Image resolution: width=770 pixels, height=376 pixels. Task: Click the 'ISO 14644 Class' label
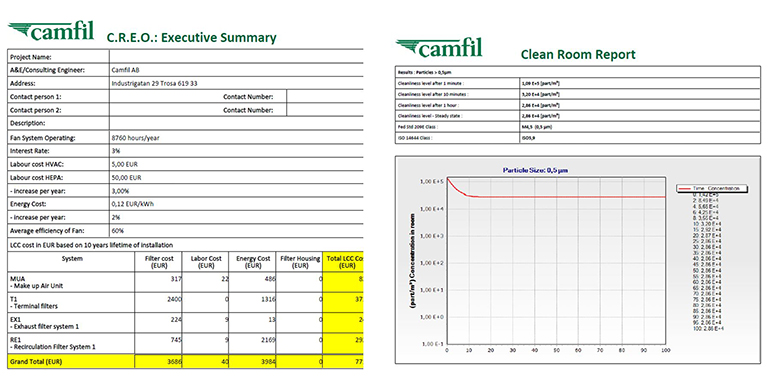pos(416,138)
